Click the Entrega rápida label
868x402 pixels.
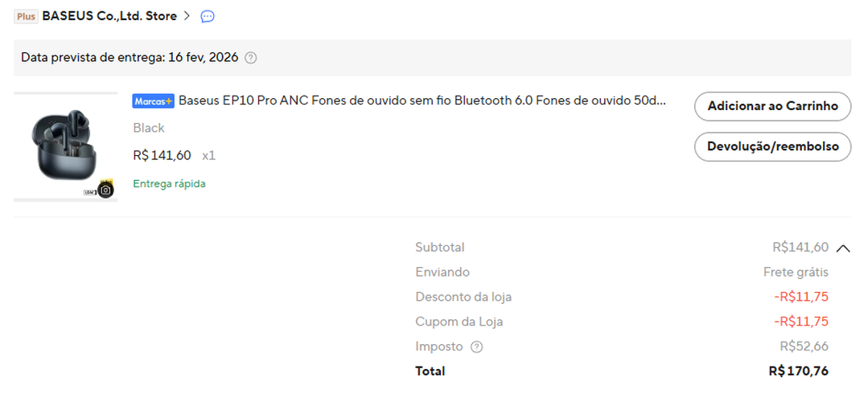(170, 183)
